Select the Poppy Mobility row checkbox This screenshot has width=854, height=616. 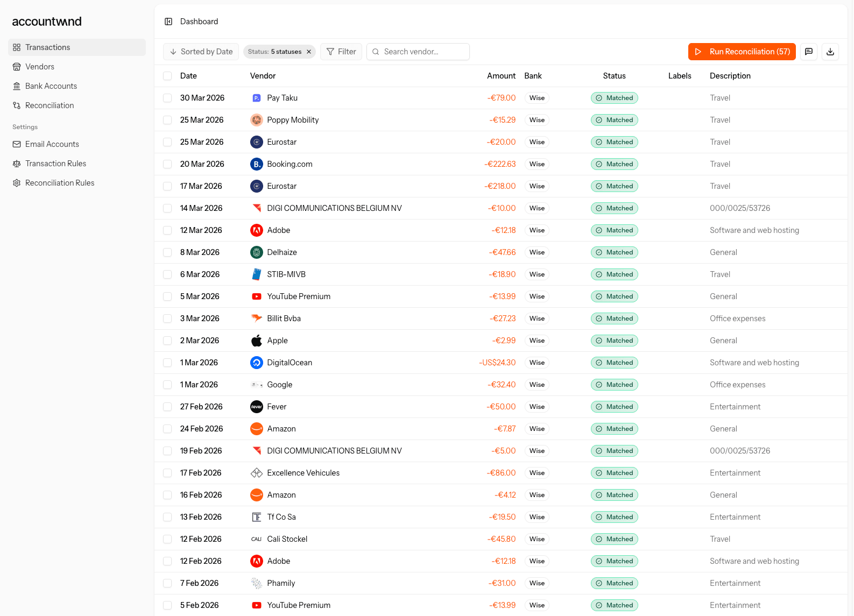coord(167,120)
